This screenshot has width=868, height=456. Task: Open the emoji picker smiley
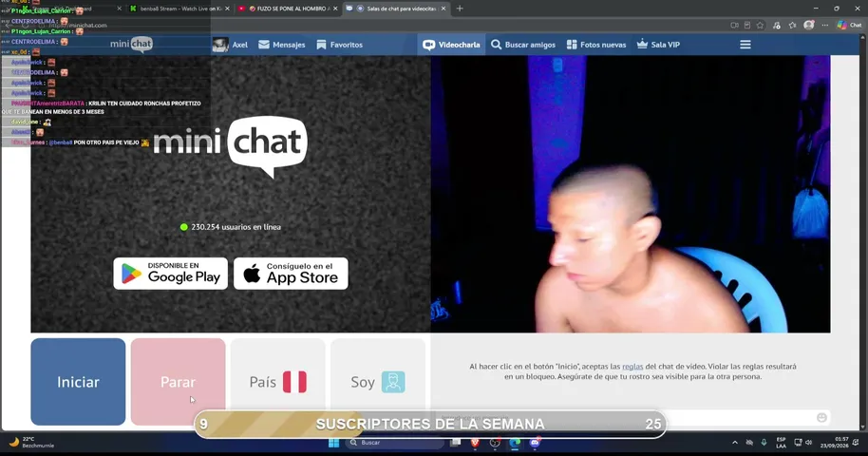(821, 417)
